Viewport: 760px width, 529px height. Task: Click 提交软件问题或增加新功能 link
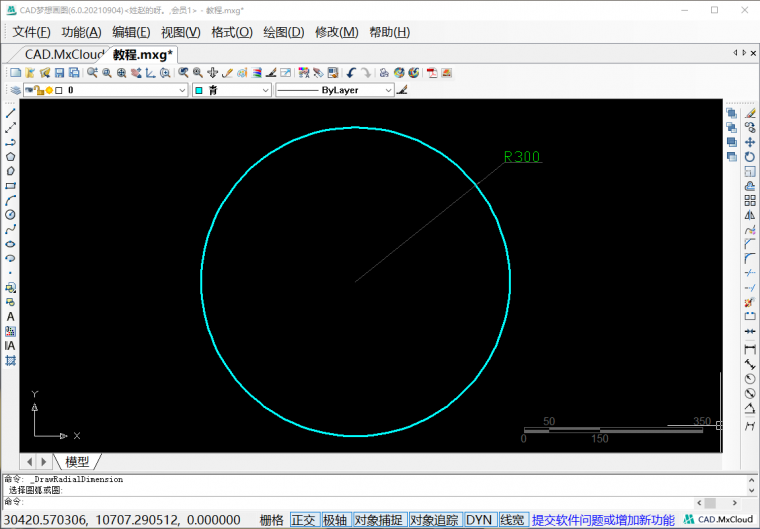(603, 520)
